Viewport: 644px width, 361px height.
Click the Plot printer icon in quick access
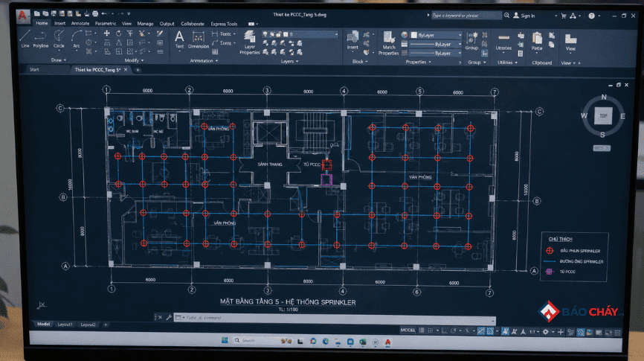[x=95, y=13]
